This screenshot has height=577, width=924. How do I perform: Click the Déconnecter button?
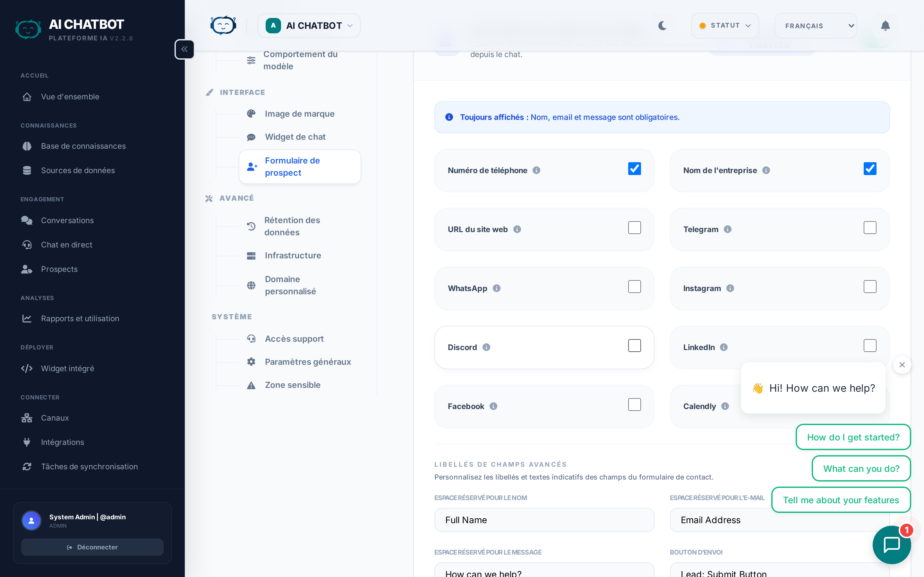tap(92, 547)
